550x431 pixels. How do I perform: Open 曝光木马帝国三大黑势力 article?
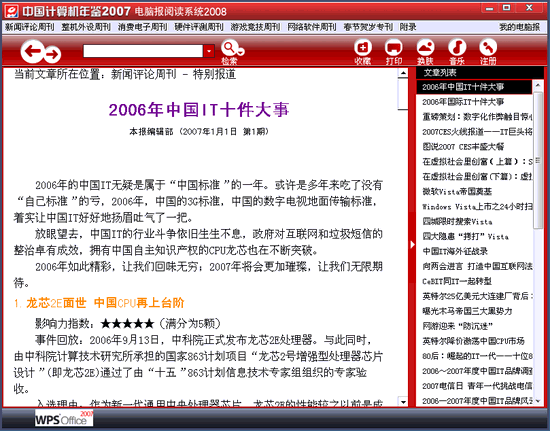tap(467, 311)
